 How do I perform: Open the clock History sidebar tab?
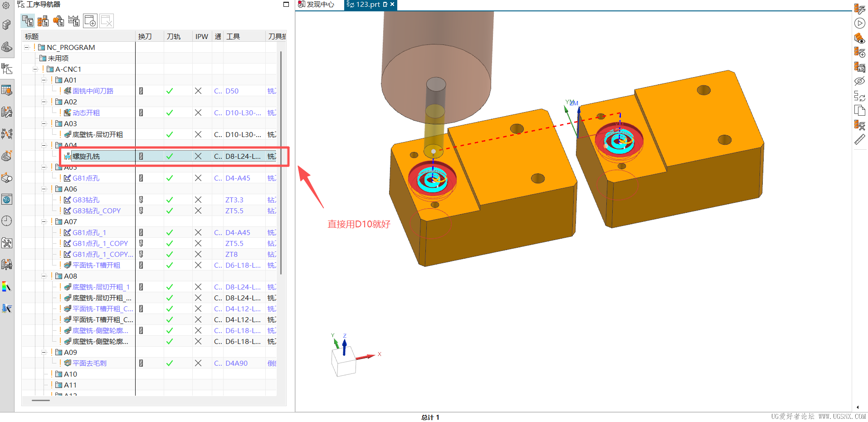7,221
